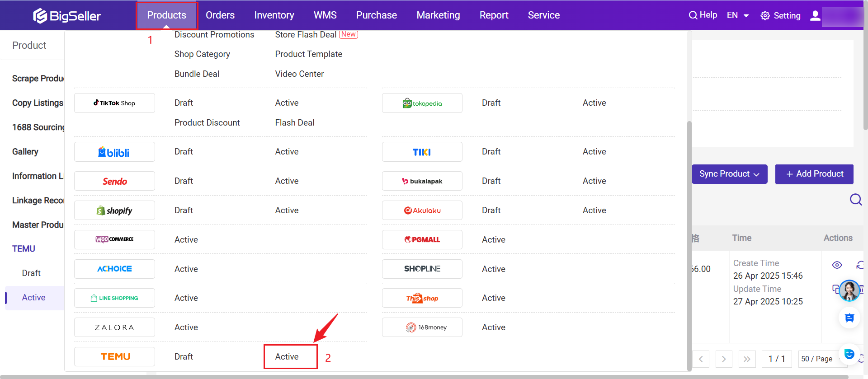Open the Marketing menu
Image resolution: width=868 pixels, height=379 pixels.
click(438, 15)
